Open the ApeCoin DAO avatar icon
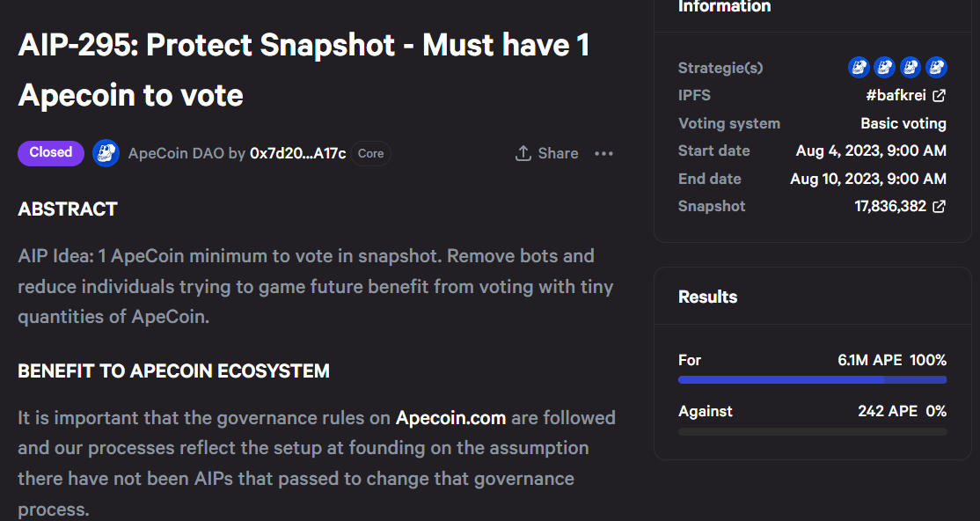Image resolution: width=980 pixels, height=521 pixels. click(106, 153)
